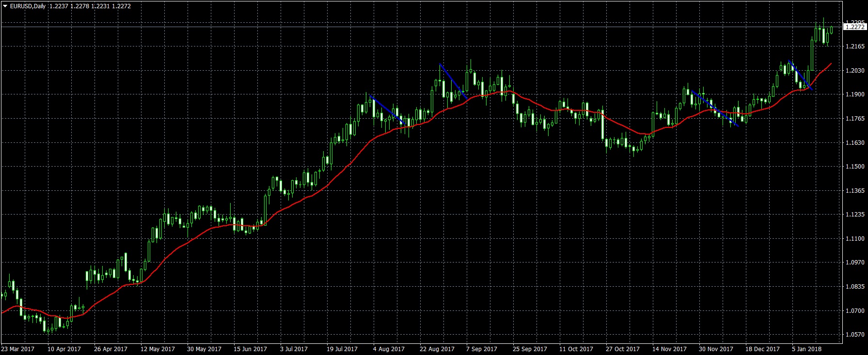Click the 27 Oct 2017 date label
Viewport: 868px width, 355px height.
[623, 349]
